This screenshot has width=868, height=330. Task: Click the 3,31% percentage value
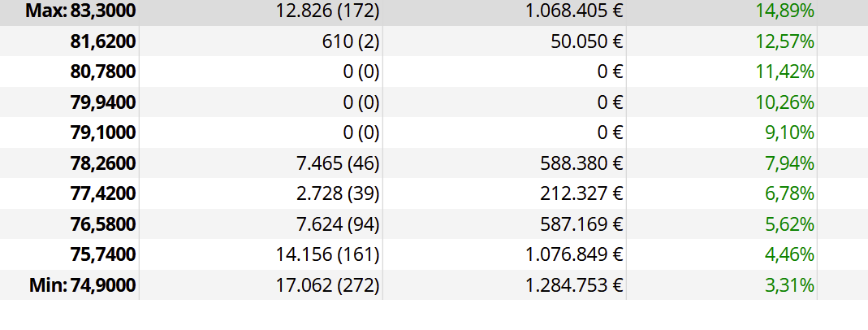pyautogui.click(x=790, y=285)
